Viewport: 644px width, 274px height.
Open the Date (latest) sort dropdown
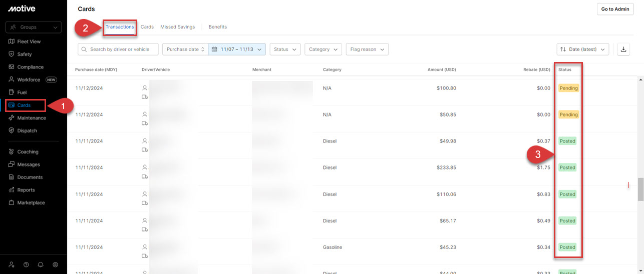pos(583,49)
